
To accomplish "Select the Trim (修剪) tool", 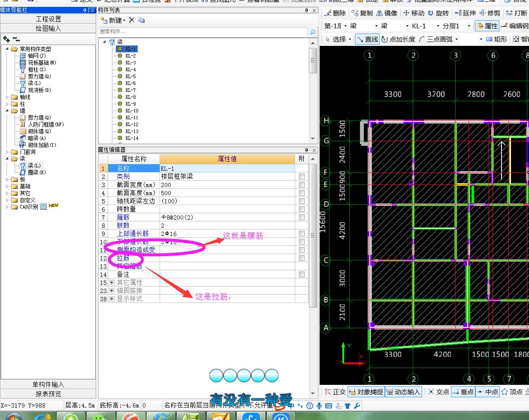I will [490, 13].
